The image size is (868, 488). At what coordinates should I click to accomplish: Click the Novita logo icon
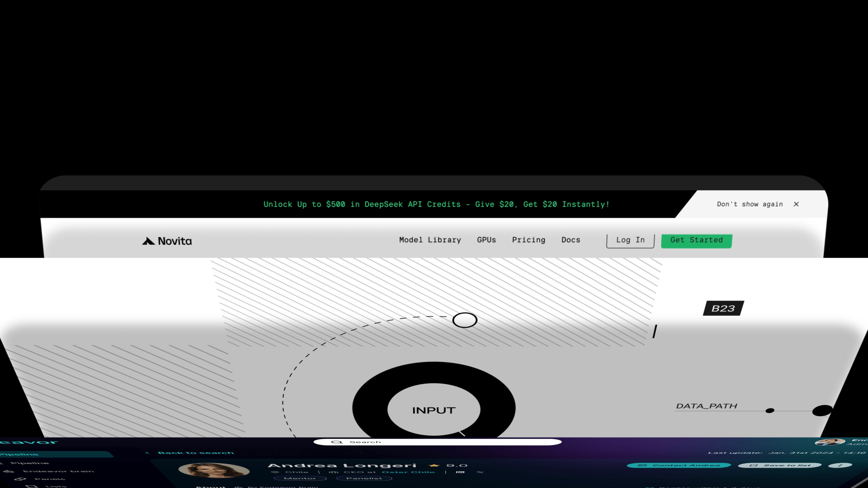(x=148, y=241)
